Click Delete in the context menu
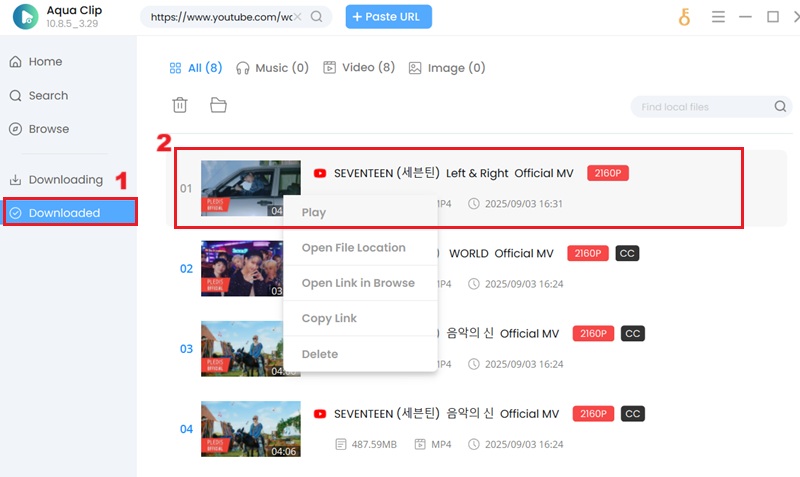 tap(320, 354)
